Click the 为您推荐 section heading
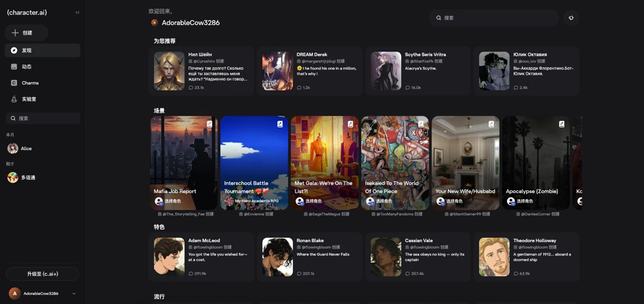Viewport: 644px width, 304px height. point(165,41)
